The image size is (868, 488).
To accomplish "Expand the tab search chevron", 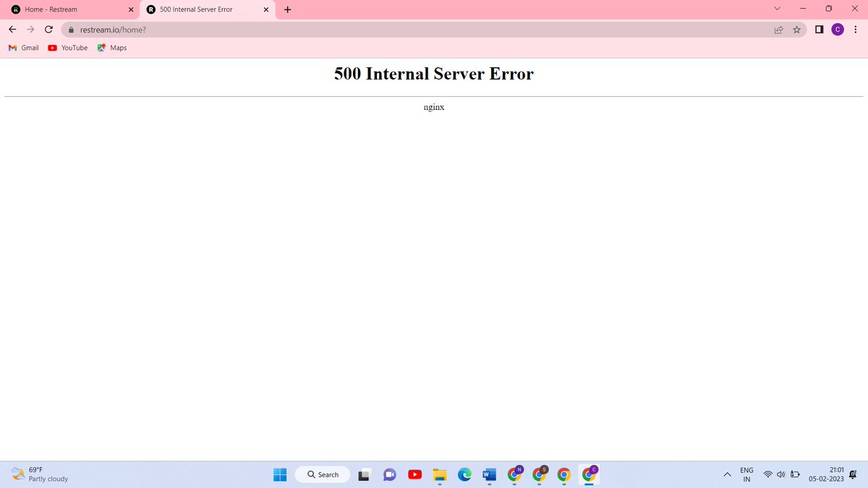I will pyautogui.click(x=778, y=9).
